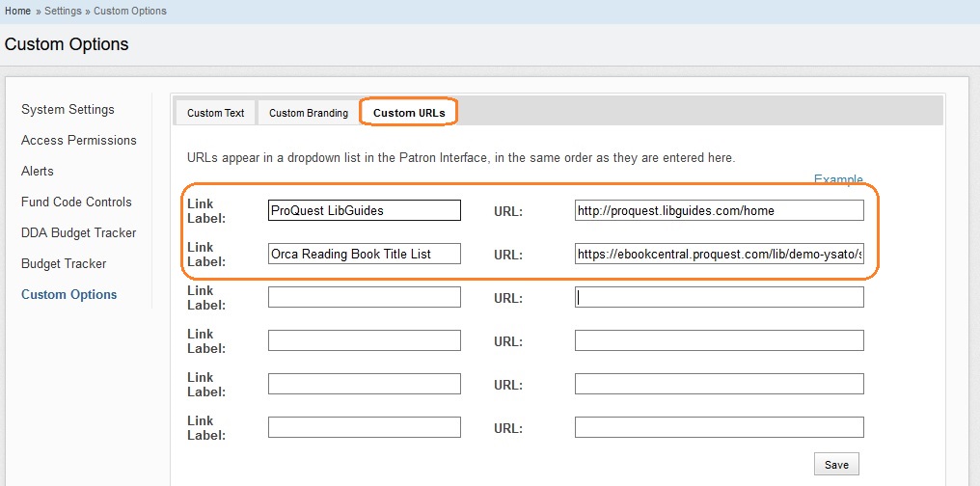Click the last empty URL field
The width and height of the screenshot is (980, 486).
click(719, 427)
